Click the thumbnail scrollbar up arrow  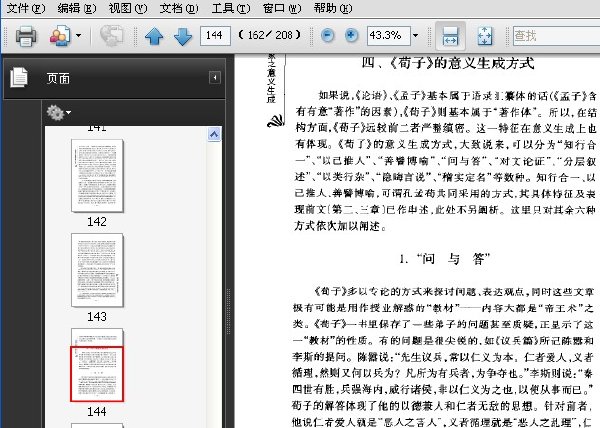[x=214, y=134]
